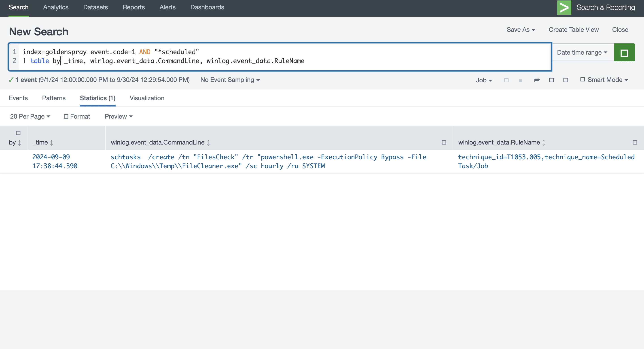This screenshot has height=349, width=644.
Task: Click the green Search & Reporting app logo
Action: pyautogui.click(x=564, y=8)
